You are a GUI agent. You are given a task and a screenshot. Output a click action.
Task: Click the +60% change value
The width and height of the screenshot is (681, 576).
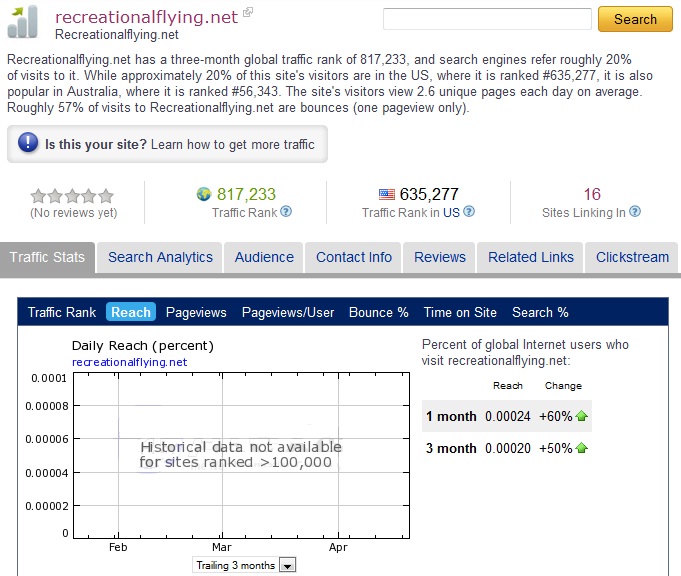pos(555,416)
